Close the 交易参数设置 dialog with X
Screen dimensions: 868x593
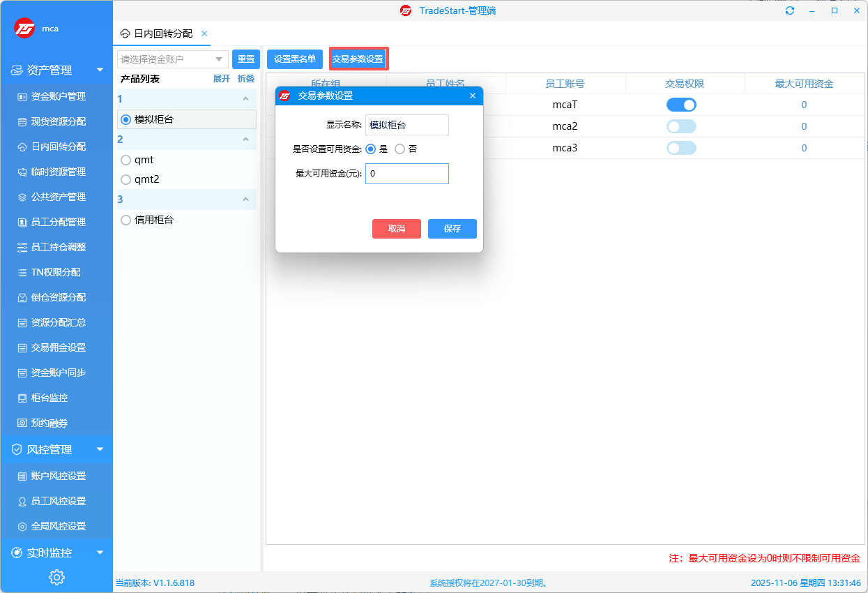pos(473,96)
